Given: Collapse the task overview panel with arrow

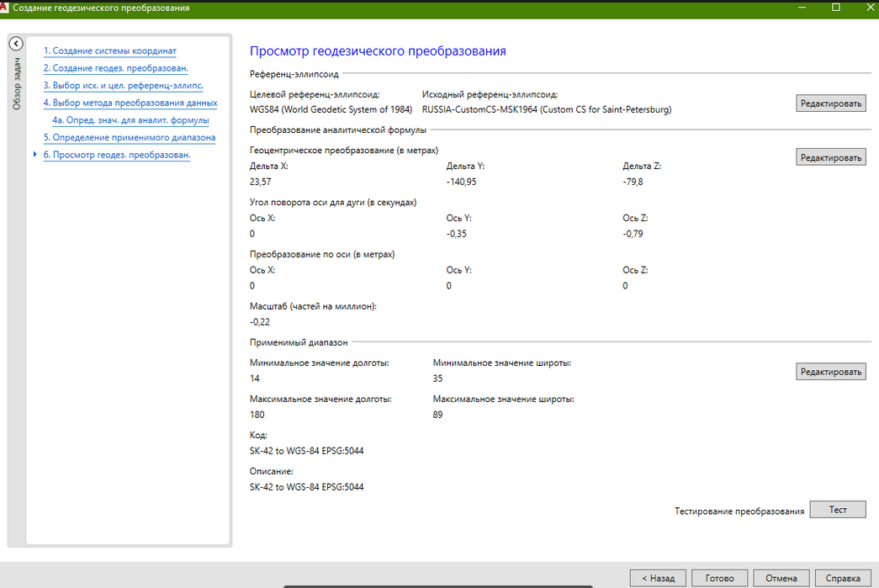Looking at the screenshot, I should click(14, 44).
